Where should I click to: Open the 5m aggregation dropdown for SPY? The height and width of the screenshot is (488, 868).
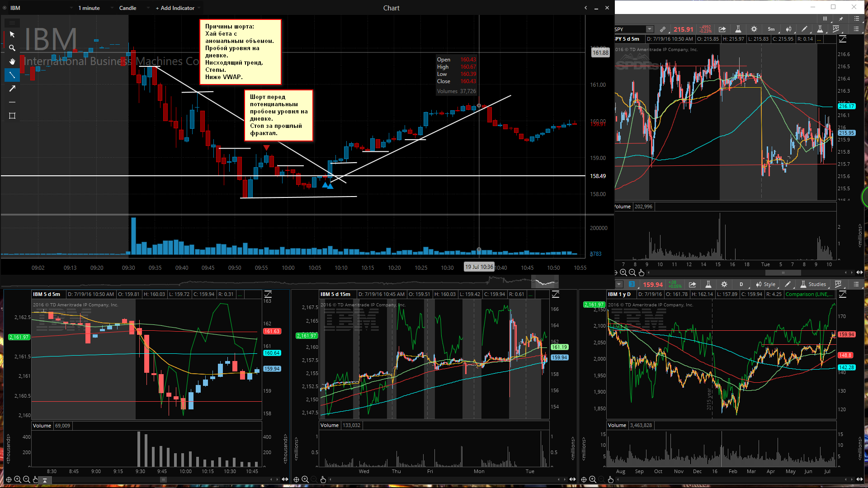click(772, 29)
